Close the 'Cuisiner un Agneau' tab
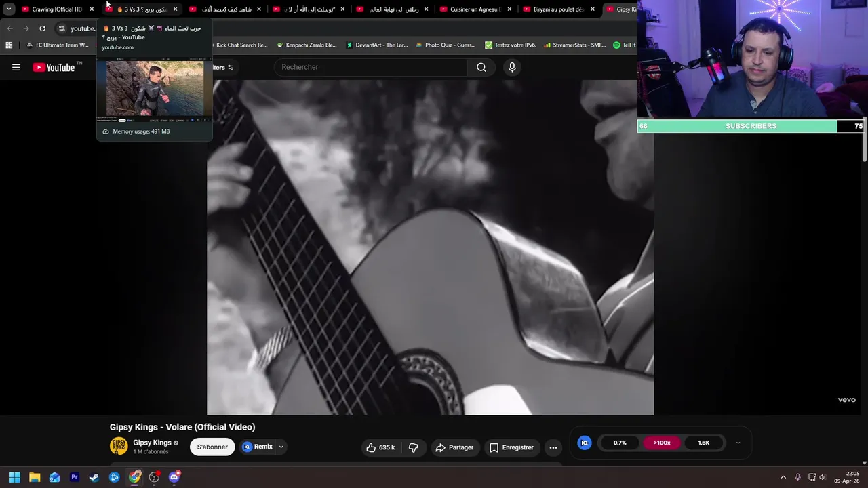The width and height of the screenshot is (868, 488). [x=509, y=9]
